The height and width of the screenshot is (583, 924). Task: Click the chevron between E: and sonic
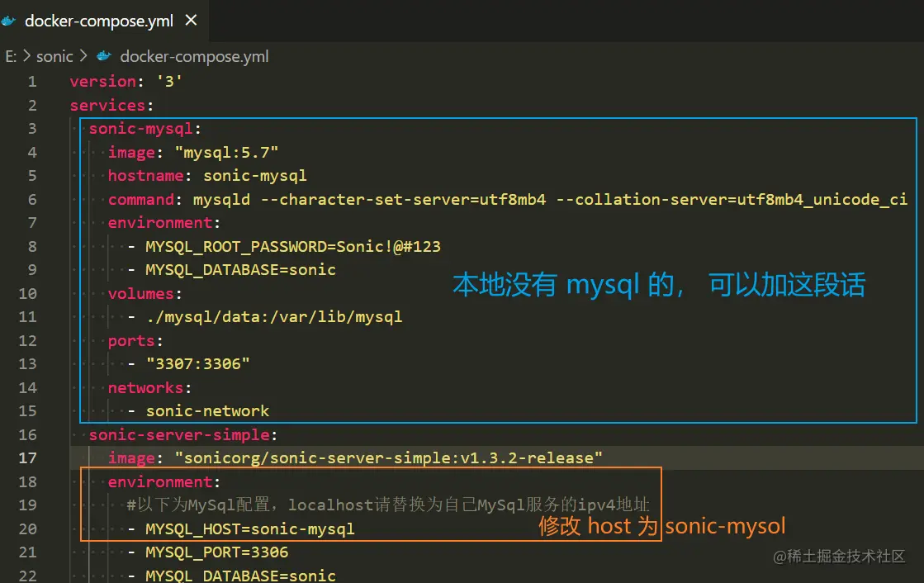coord(26,56)
